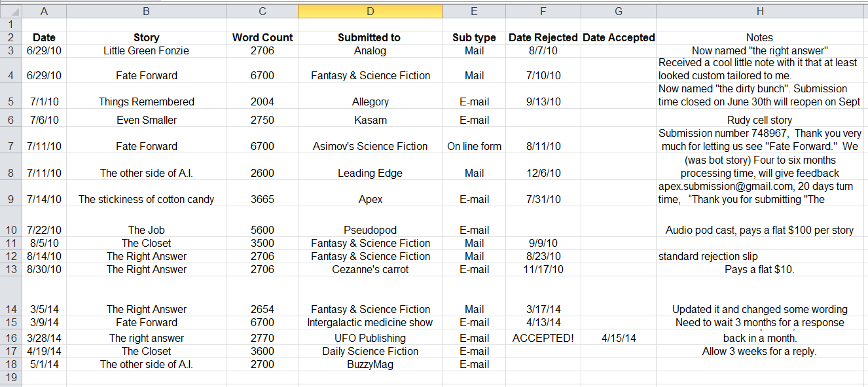Click the "ACCEPTED!" cell
The height and width of the screenshot is (387, 868).
543,338
